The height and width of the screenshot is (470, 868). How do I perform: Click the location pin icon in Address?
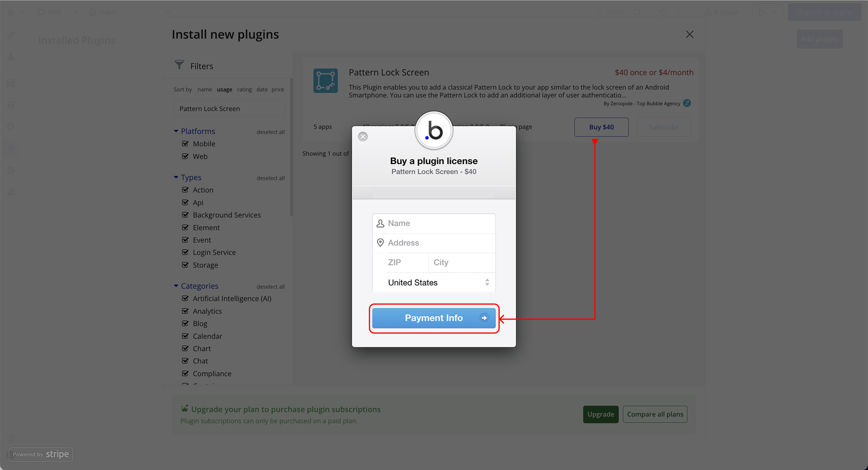coord(380,243)
